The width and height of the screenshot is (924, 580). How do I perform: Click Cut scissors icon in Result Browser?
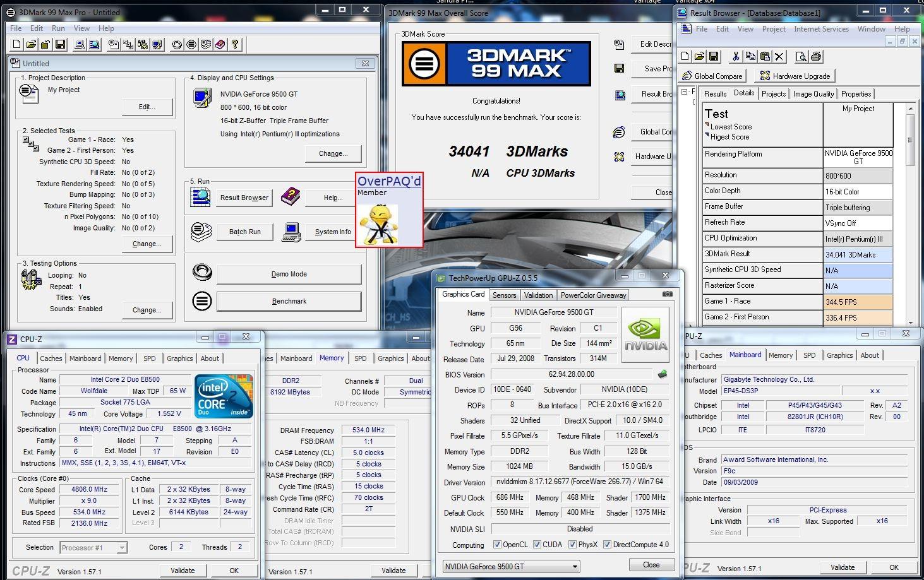(x=736, y=56)
